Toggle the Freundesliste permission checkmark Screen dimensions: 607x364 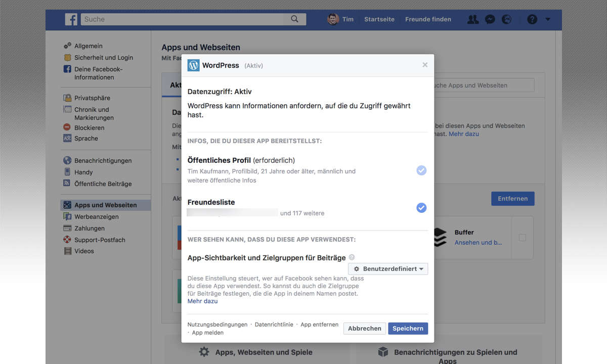[x=421, y=207]
